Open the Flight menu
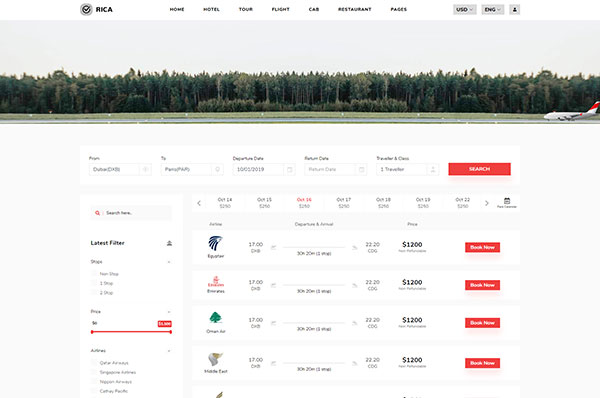 (280, 9)
